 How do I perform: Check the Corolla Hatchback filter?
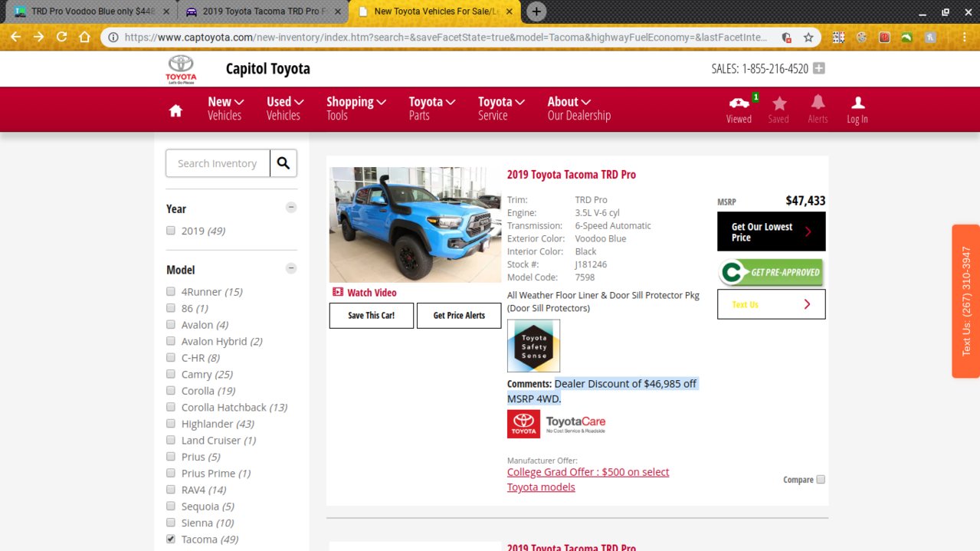click(x=171, y=407)
